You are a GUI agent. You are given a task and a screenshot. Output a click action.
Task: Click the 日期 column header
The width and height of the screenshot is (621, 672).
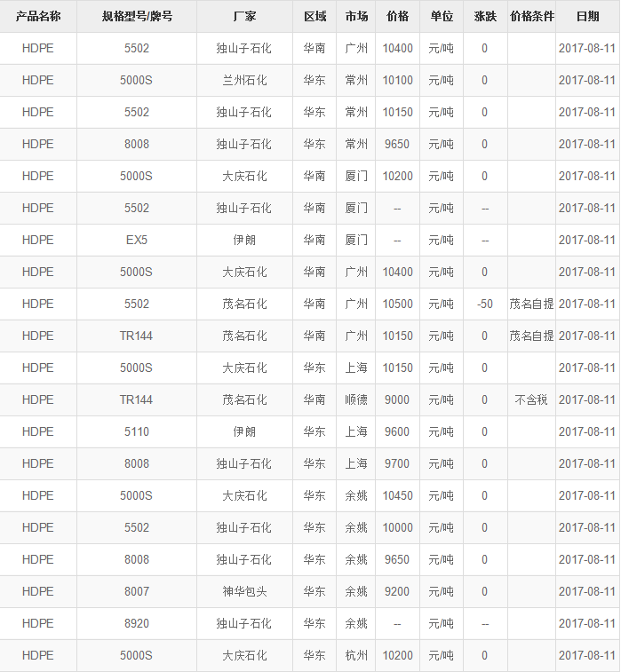(x=587, y=16)
